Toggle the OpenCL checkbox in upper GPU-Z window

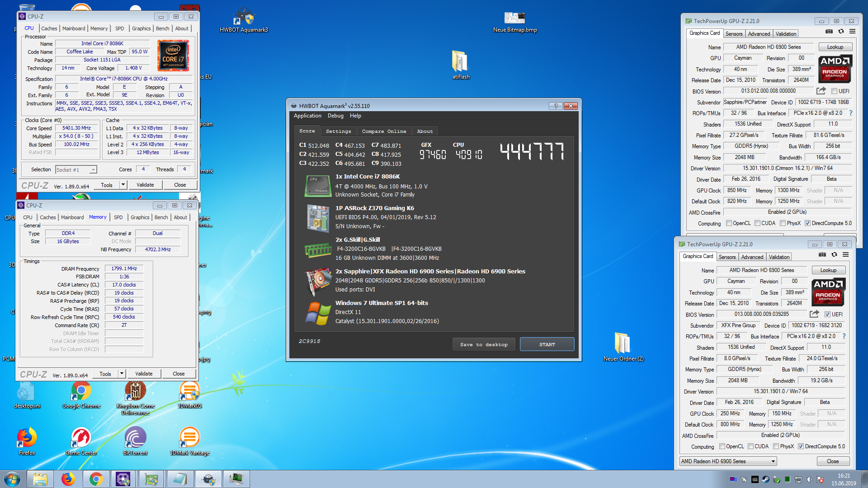pos(729,223)
